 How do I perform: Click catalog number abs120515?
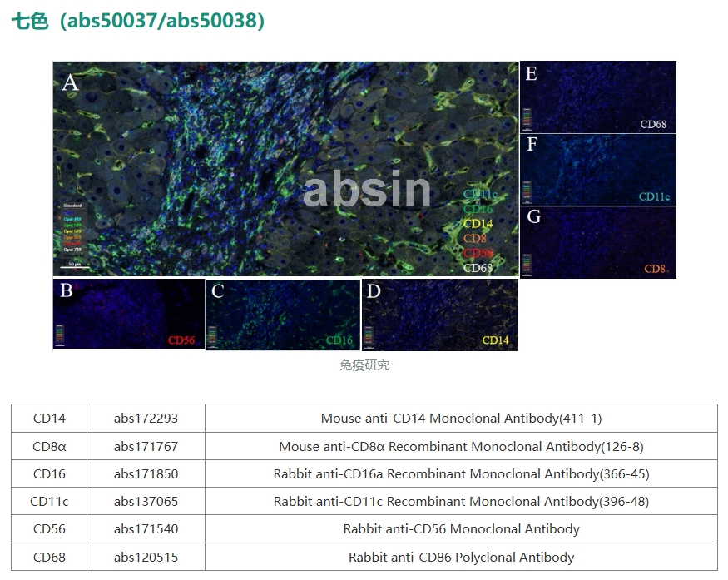click(146, 557)
